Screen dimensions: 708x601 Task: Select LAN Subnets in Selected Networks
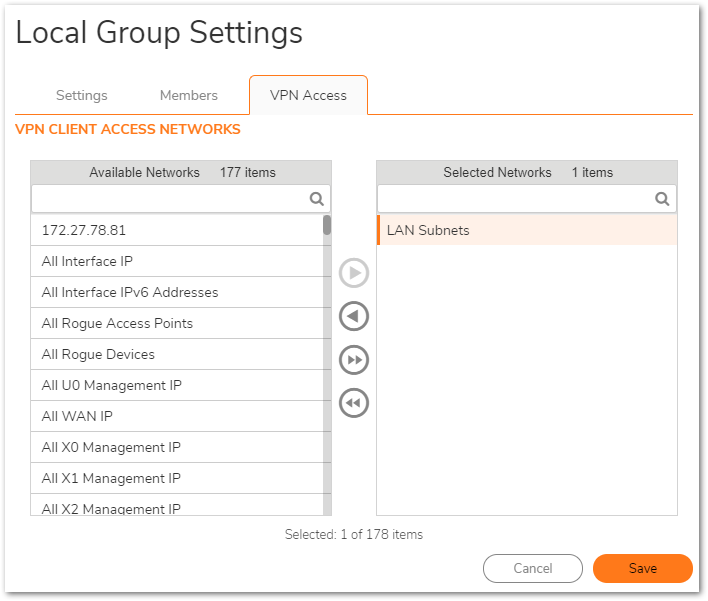coord(527,230)
